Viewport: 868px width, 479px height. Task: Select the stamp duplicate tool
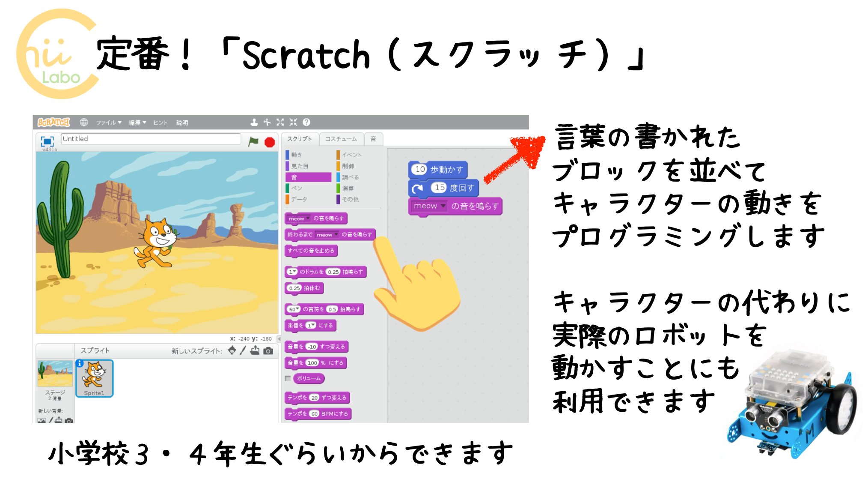coord(255,122)
